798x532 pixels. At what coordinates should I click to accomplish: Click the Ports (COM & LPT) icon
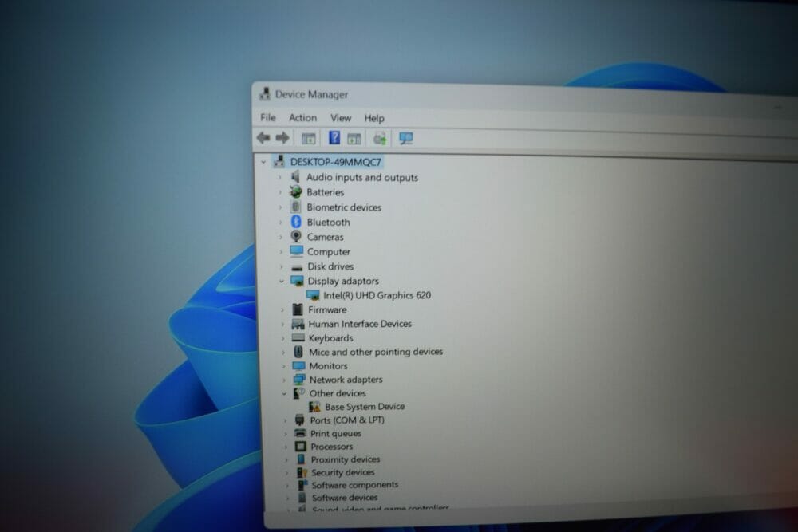(x=300, y=420)
